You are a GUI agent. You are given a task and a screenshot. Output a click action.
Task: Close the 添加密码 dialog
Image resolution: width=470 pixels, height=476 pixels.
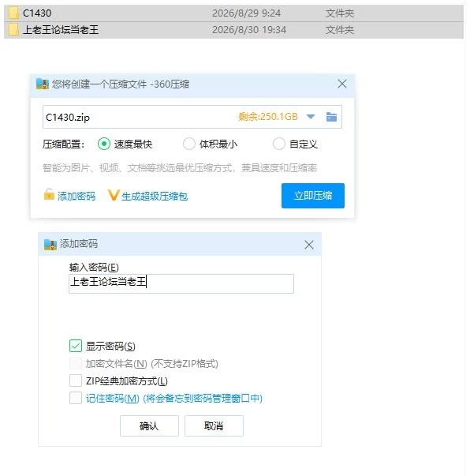309,245
